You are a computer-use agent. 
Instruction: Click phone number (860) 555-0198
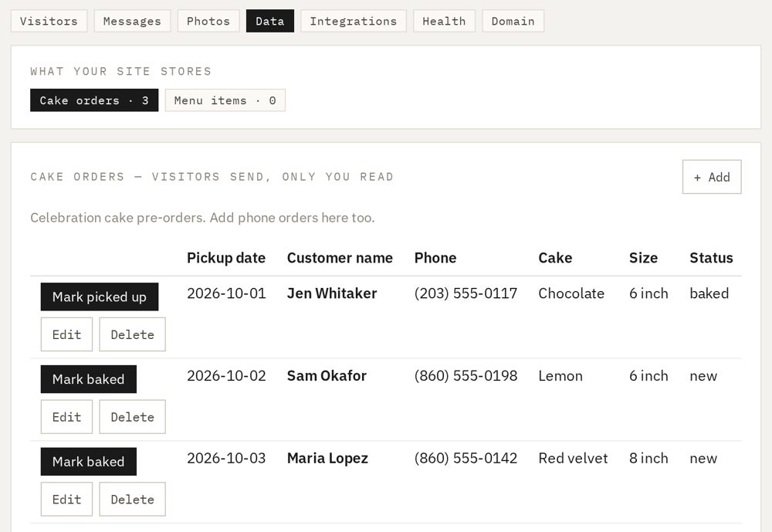pos(466,376)
